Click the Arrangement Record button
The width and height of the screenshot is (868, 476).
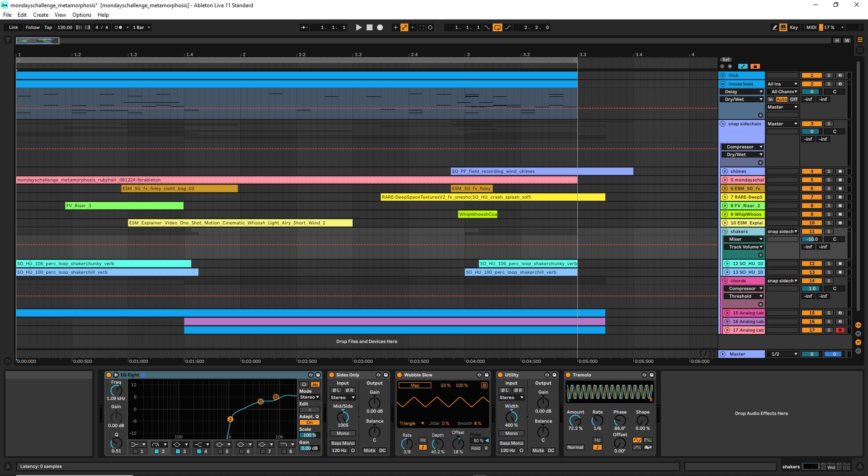click(380, 28)
